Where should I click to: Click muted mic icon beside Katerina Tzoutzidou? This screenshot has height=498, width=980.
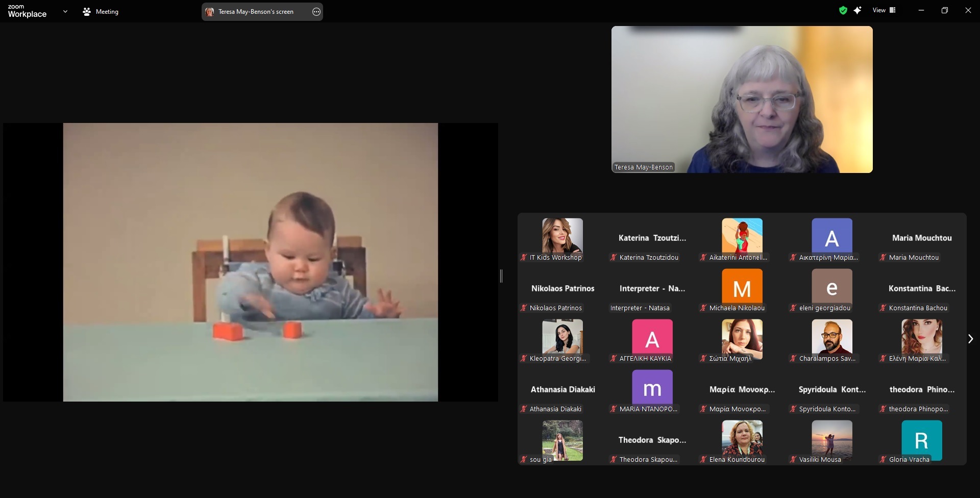[x=614, y=258]
